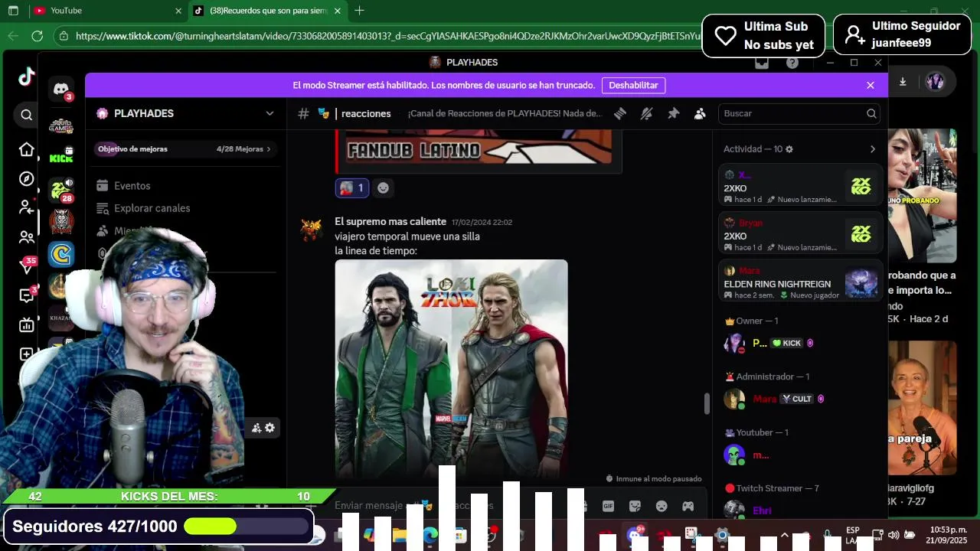Click the browser address bar URL
Screen dimensions: 980x551
coord(387,36)
